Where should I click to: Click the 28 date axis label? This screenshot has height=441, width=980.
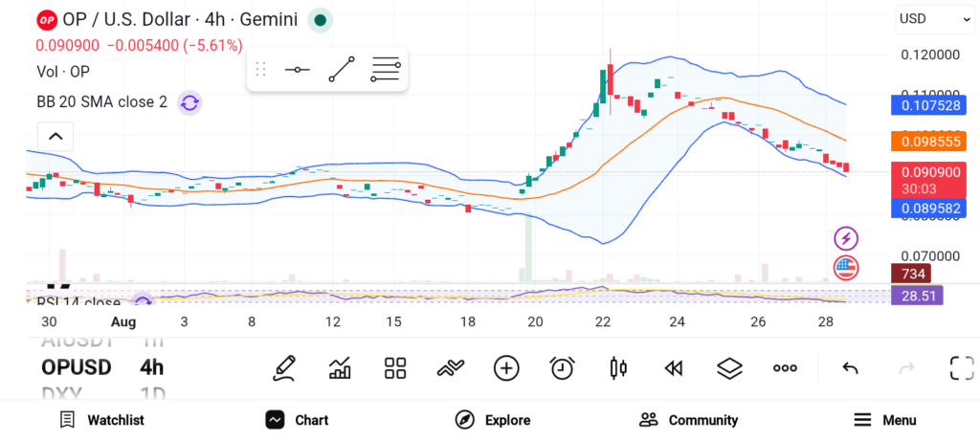coord(826,321)
